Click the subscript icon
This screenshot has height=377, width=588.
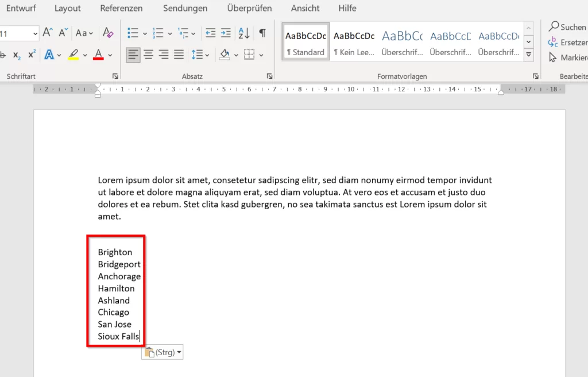tap(17, 55)
